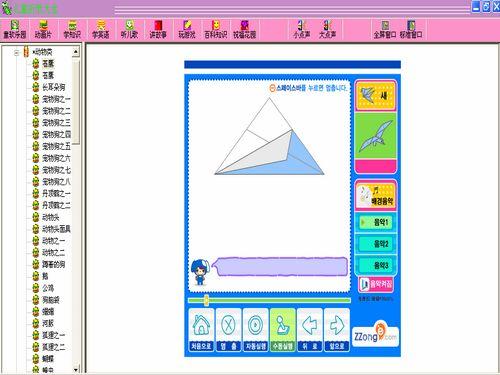
Task: Click the green origami progress slider
Action: (x=269, y=300)
